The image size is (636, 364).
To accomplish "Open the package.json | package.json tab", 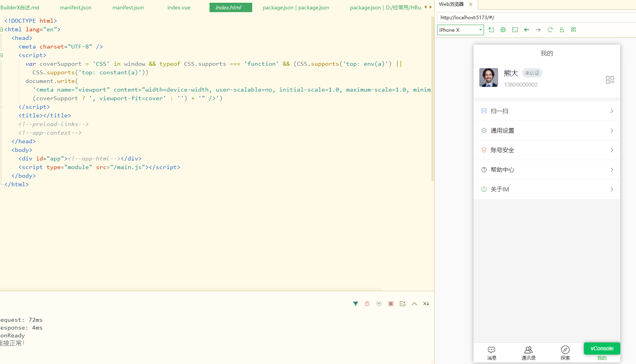I will [296, 7].
